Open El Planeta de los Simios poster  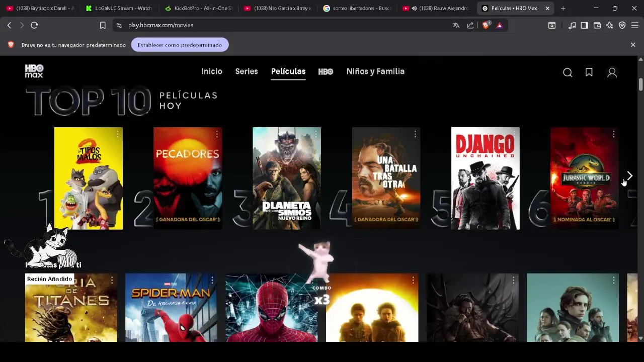(x=287, y=178)
